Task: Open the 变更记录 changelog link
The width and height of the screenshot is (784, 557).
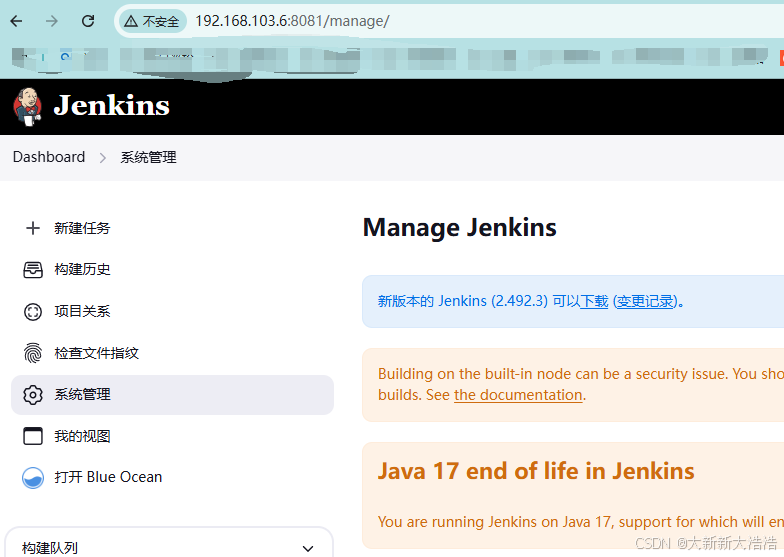Action: (646, 302)
